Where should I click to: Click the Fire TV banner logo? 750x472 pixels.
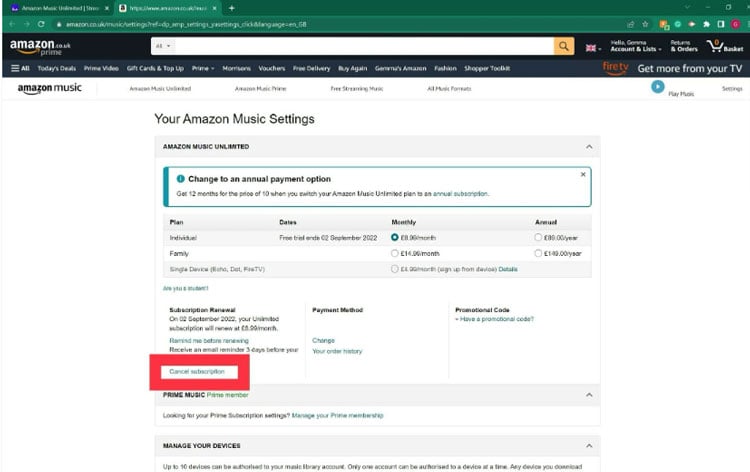[615, 68]
